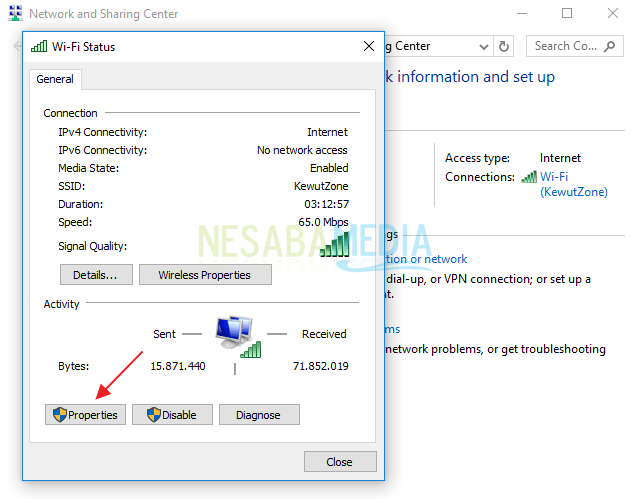636x499 pixels.
Task: Click the search magnifier icon
Action: coord(609,46)
